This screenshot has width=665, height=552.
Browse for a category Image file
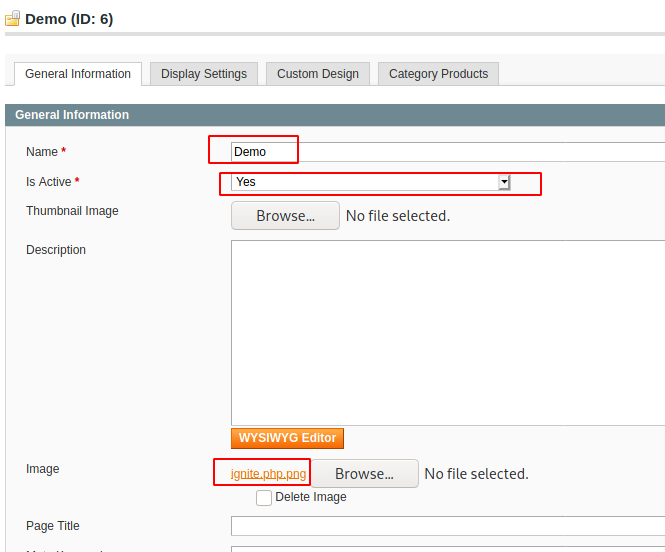pyautogui.click(x=365, y=474)
